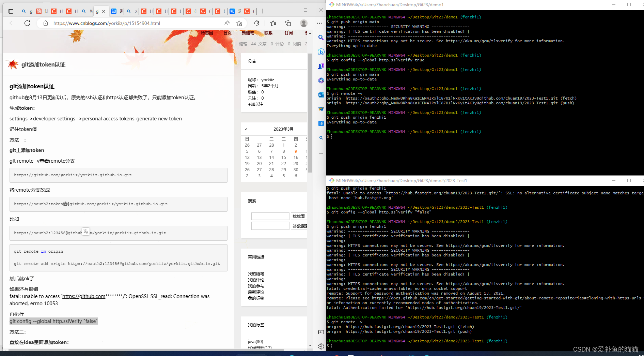Click the scrollbar up arrow
The height and width of the screenshot is (356, 644).
[x=310, y=33]
